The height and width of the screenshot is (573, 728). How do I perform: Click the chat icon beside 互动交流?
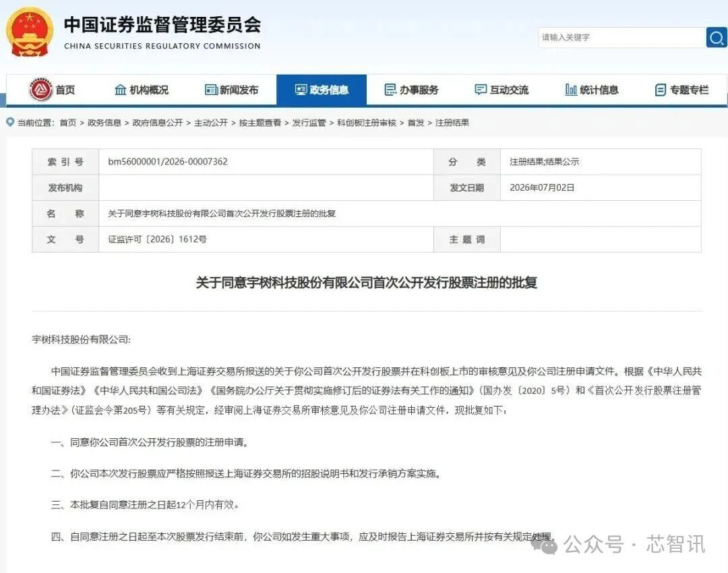481,90
